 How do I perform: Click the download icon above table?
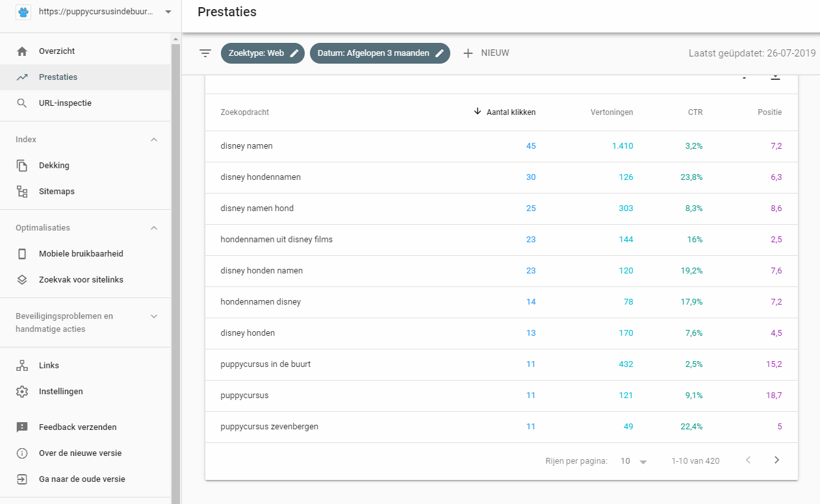click(x=775, y=78)
